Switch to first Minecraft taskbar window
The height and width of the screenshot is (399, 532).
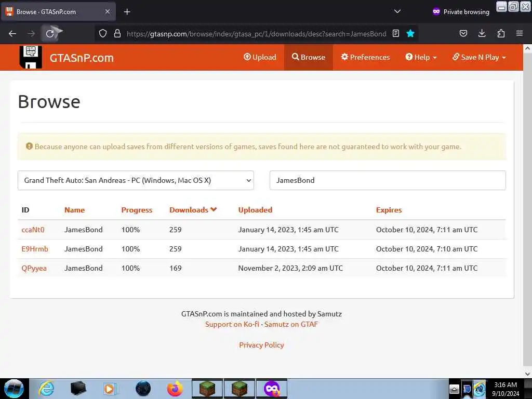207,389
